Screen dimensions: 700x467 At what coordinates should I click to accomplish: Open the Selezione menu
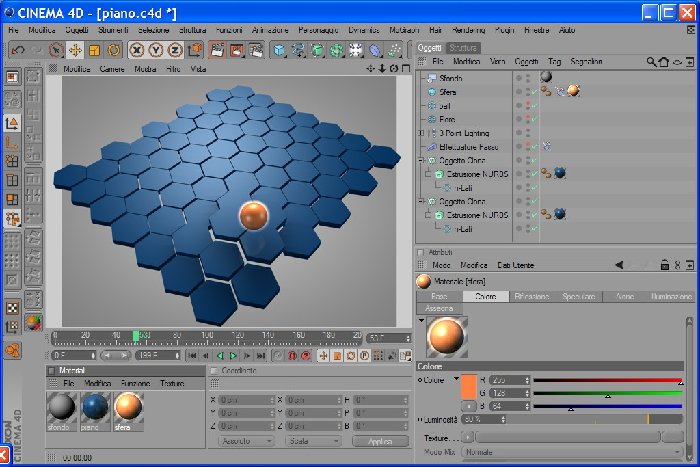[x=154, y=30]
